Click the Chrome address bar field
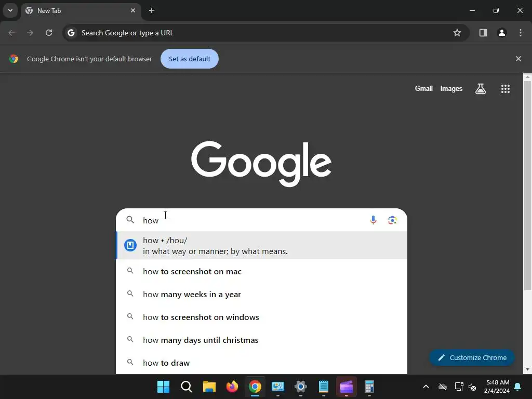Screen dimensions: 532x399 265,33
